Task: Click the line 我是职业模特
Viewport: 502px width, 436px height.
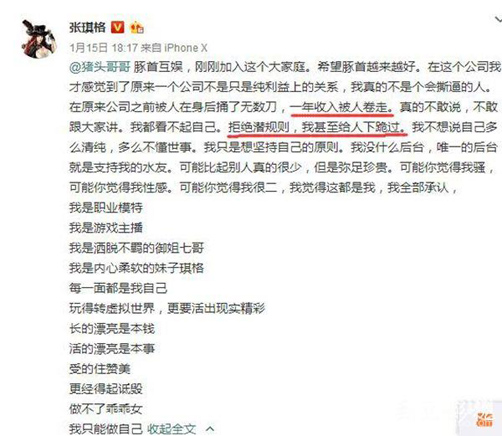Action: click(x=106, y=208)
